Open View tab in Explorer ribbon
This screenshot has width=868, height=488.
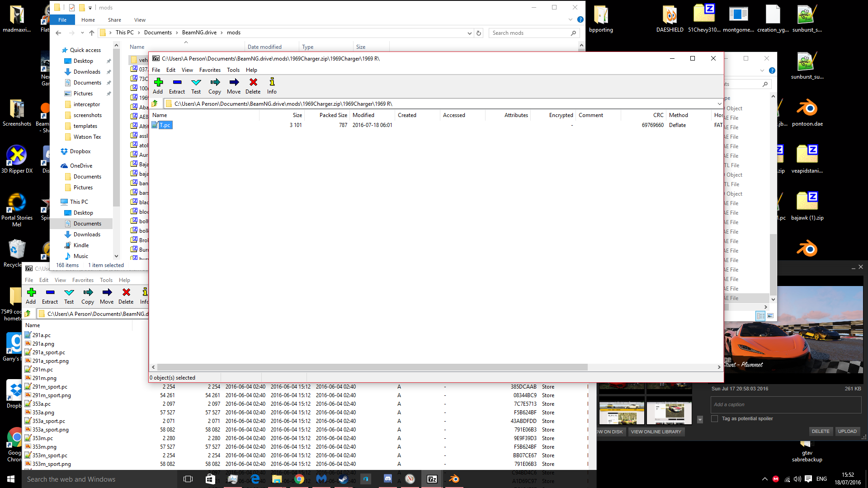[140, 20]
